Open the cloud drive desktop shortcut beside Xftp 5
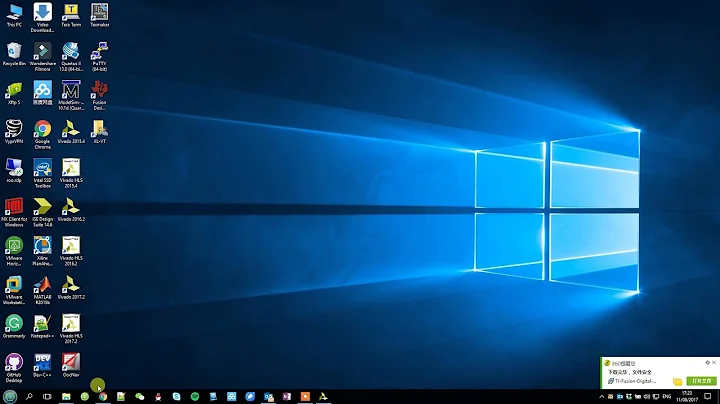720x404 pixels. click(42, 93)
